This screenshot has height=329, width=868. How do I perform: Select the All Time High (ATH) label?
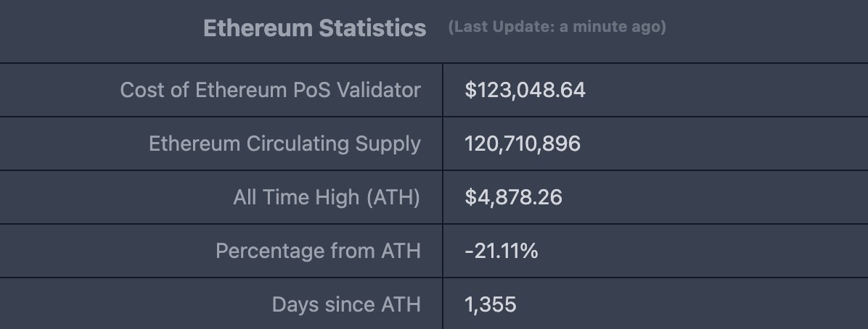tap(327, 197)
